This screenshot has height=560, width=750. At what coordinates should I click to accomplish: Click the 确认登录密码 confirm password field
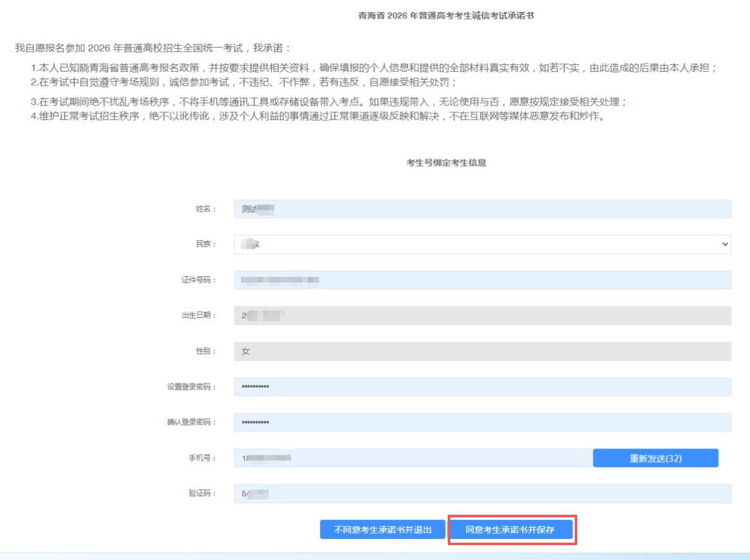pos(482,422)
